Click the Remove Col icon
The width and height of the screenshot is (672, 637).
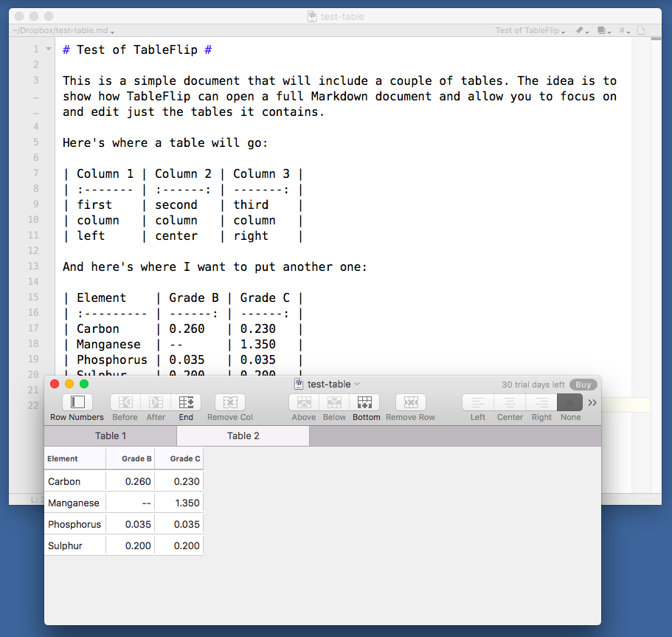tap(230, 402)
